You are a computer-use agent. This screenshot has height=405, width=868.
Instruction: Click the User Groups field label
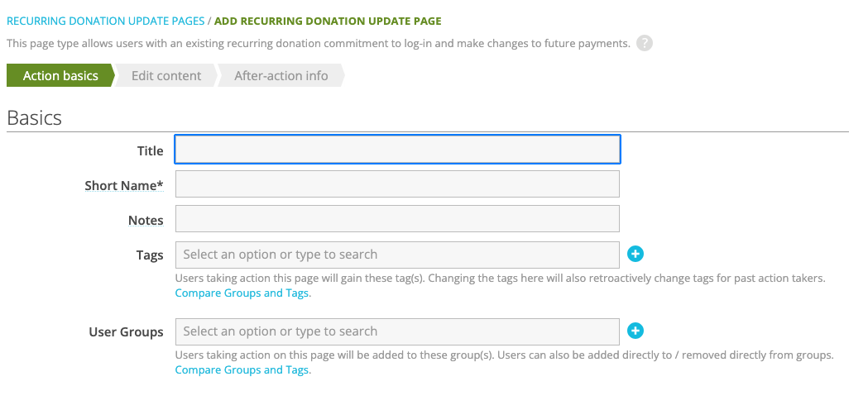coord(126,331)
